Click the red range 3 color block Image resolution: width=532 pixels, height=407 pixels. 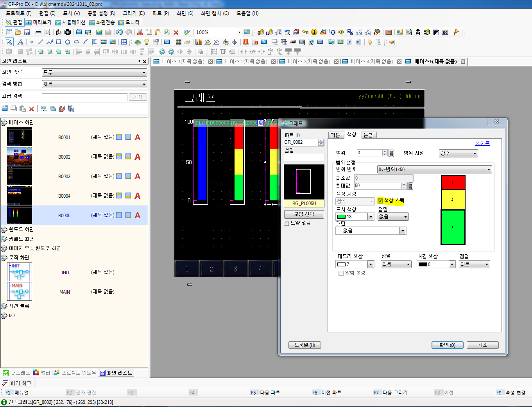(453, 182)
